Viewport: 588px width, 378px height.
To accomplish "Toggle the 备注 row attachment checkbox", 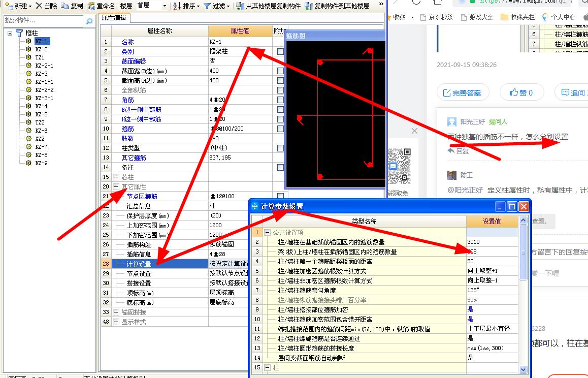I will pyautogui.click(x=280, y=168).
